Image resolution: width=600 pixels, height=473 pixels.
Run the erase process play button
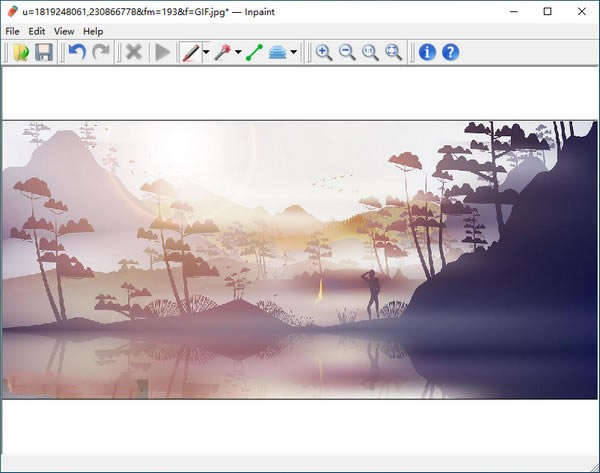[x=162, y=52]
